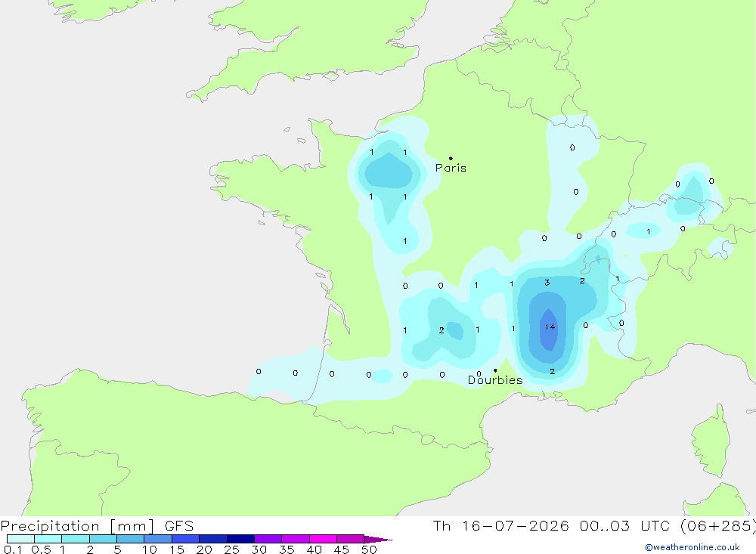Viewport: 756px width, 554px height.
Task: Select the Paris city label
Action: [x=451, y=168]
